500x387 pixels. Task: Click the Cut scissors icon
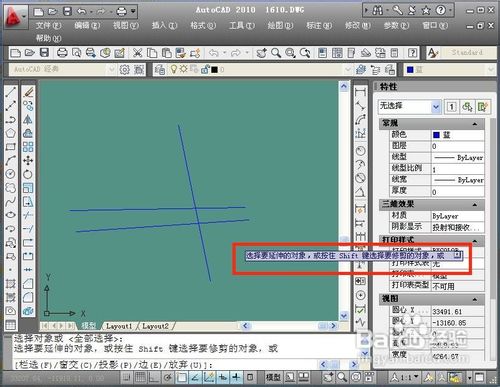137,53
